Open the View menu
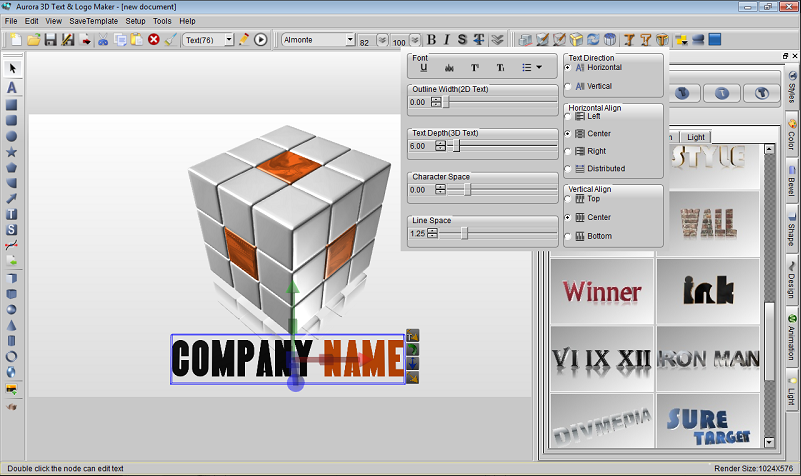This screenshot has width=801, height=476. [x=54, y=21]
